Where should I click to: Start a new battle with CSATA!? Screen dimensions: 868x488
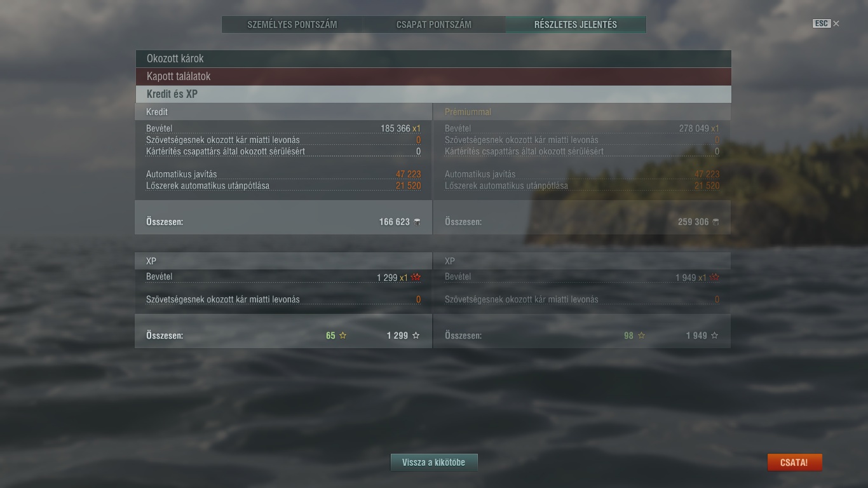tap(794, 463)
